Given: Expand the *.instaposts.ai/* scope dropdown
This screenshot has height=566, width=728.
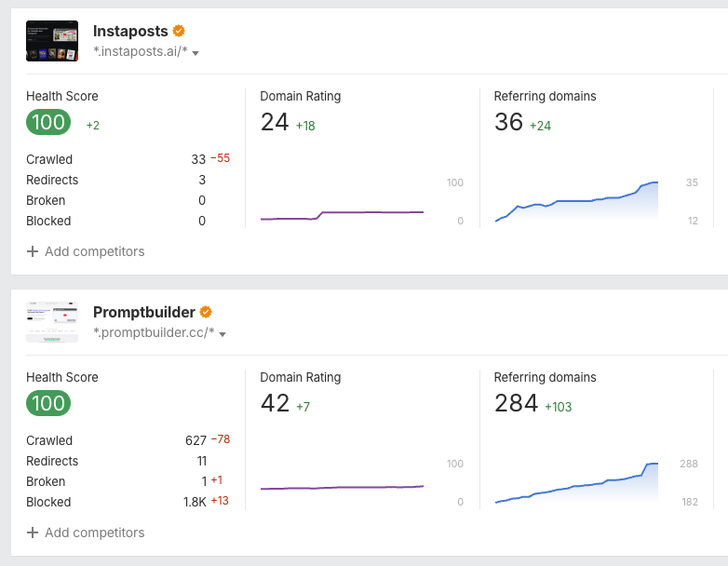Looking at the screenshot, I should (x=195, y=53).
